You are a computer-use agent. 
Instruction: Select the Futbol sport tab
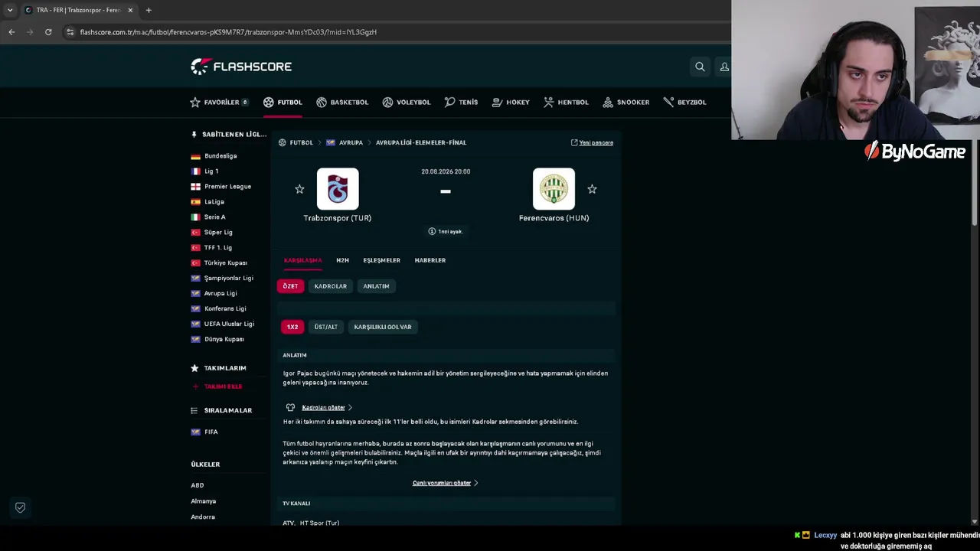click(x=283, y=102)
